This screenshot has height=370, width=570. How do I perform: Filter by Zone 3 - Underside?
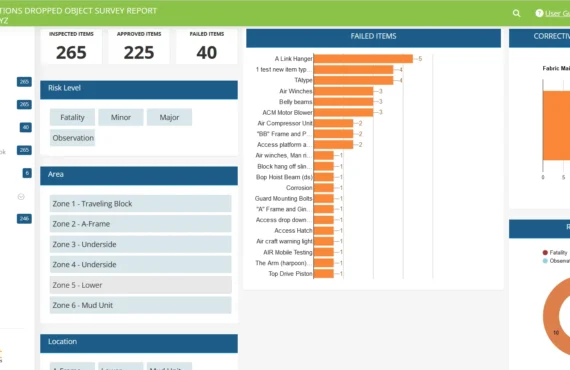[x=140, y=244]
